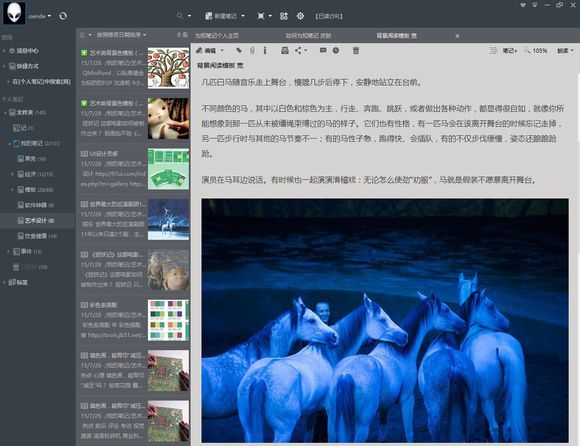Open the 新建笔记 dropdown arrow

(x=243, y=16)
